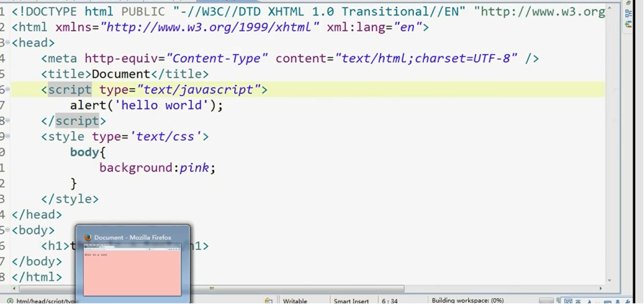644x304 pixels.
Task: Open the Document - Mozilla Firefox preview thumbnail
Action: pos(132,269)
